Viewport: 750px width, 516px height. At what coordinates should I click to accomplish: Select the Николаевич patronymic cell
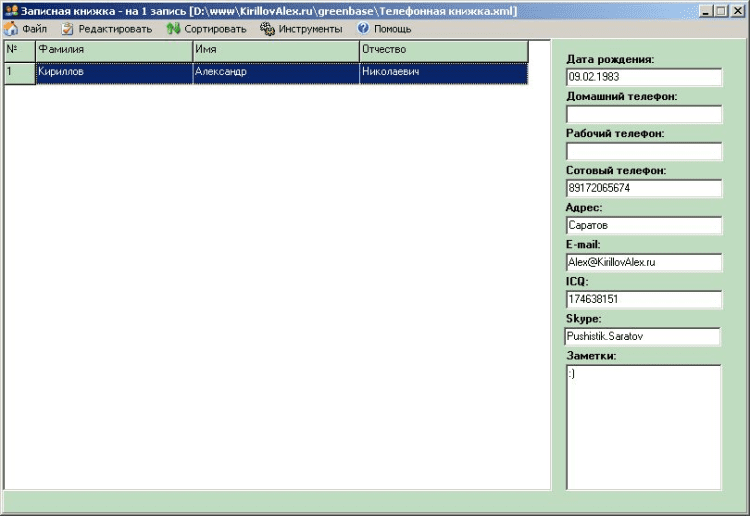pos(444,74)
